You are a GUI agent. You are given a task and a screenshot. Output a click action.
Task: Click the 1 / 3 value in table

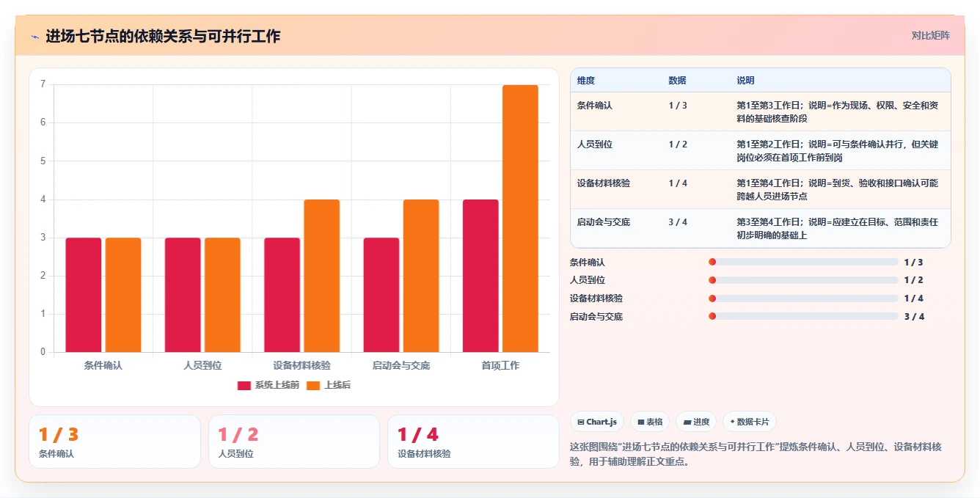(x=678, y=106)
